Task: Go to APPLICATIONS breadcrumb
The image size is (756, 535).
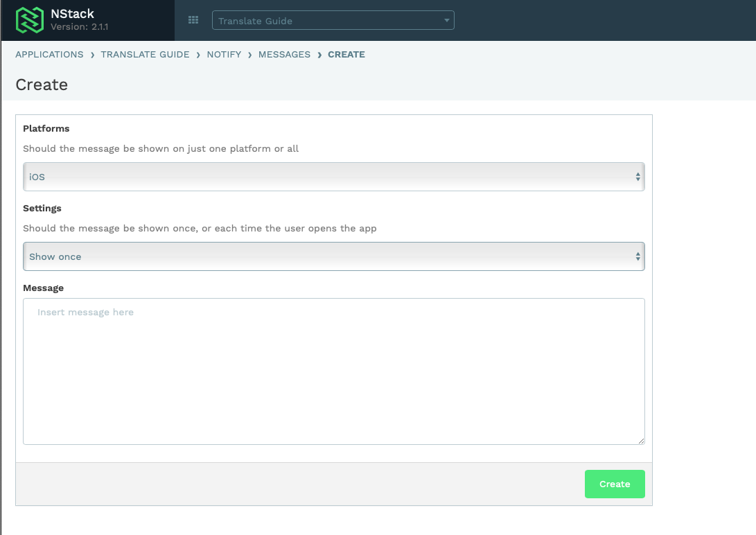Action: [x=49, y=55]
